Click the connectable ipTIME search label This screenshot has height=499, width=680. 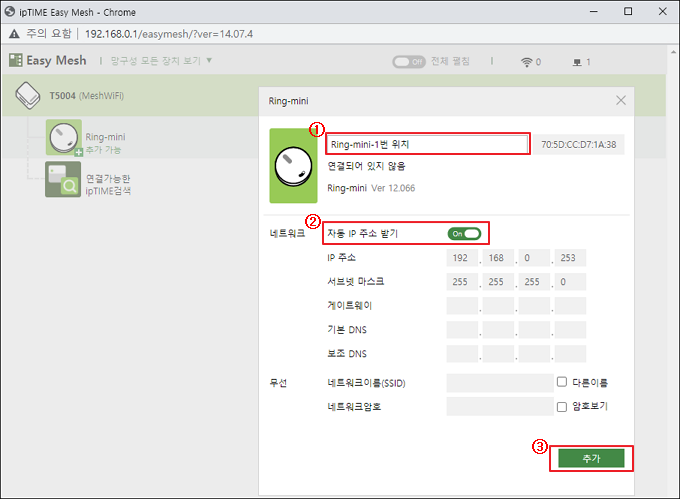[108, 185]
